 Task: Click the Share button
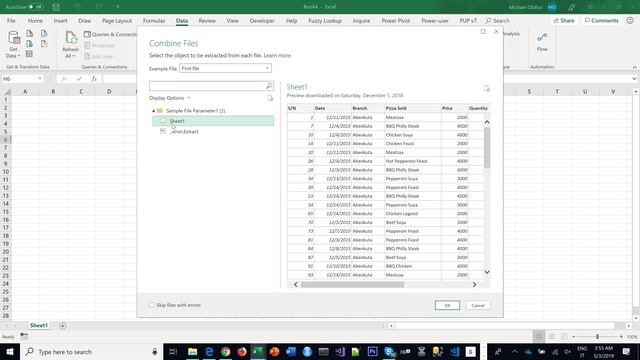pyautogui.click(x=564, y=21)
